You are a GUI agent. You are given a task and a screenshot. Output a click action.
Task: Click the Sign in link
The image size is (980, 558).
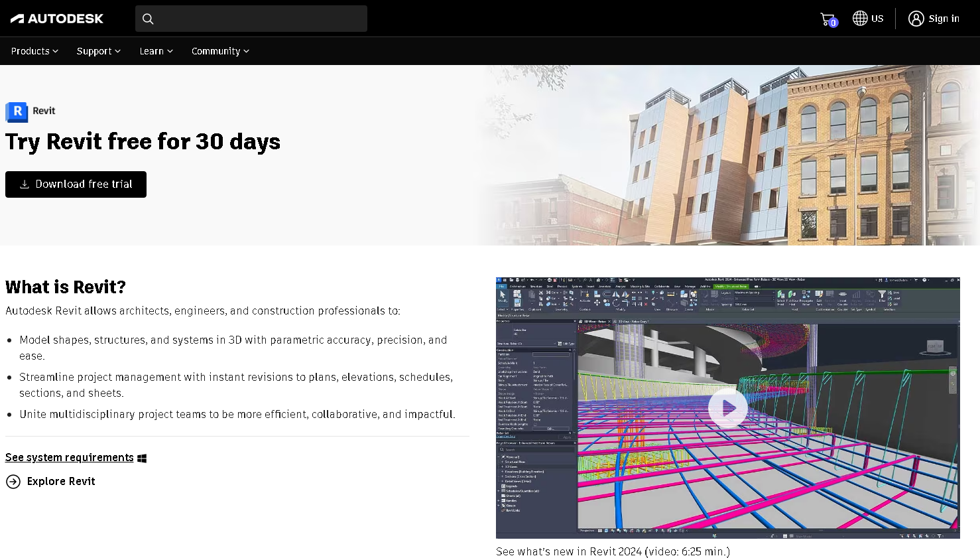[944, 19]
